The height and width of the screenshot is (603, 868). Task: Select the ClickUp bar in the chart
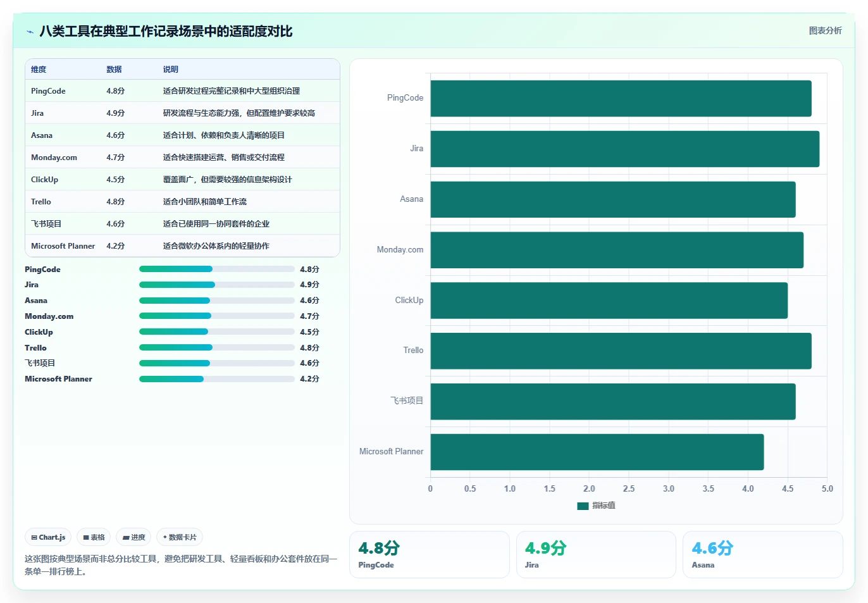pos(609,301)
